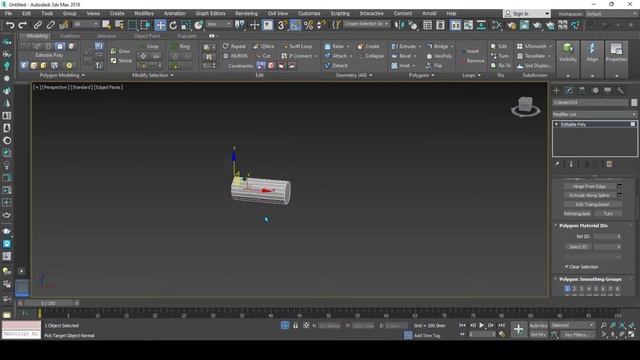This screenshot has height=360, width=640.
Task: Expand the Geometry (All) panel dropdown
Action: tap(371, 75)
